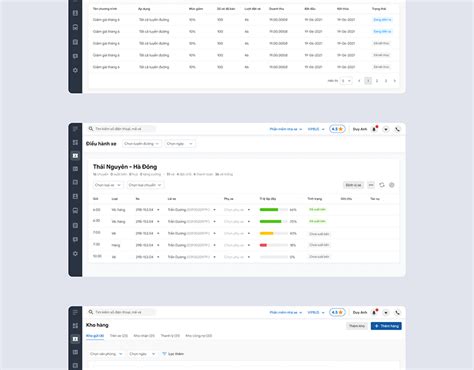Expand the VIPBUS dropdown in Kho hàng panel

[x=316, y=312]
